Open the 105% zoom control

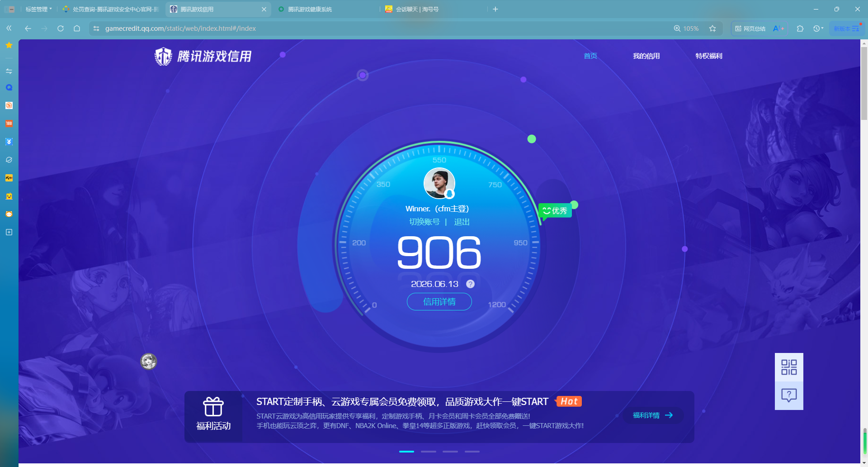[x=686, y=28]
